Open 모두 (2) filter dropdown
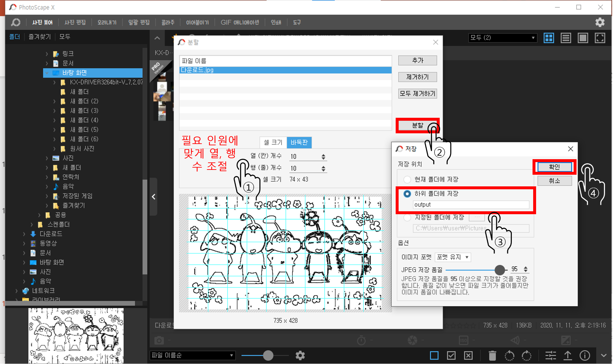This screenshot has height=364, width=616. coord(502,38)
